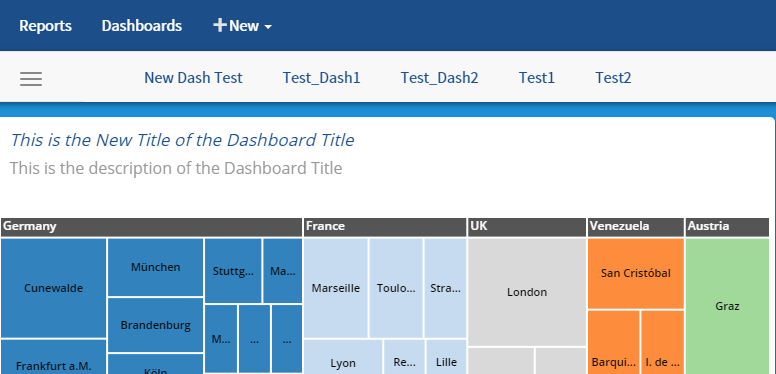The image size is (776, 374).
Task: Switch to the Test_Dash2 tab
Action: [x=439, y=78]
